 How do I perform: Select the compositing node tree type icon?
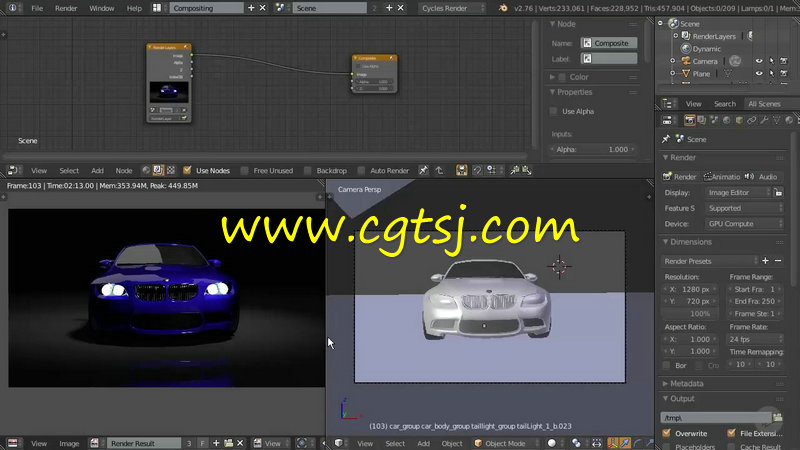pyautogui.click(x=158, y=170)
